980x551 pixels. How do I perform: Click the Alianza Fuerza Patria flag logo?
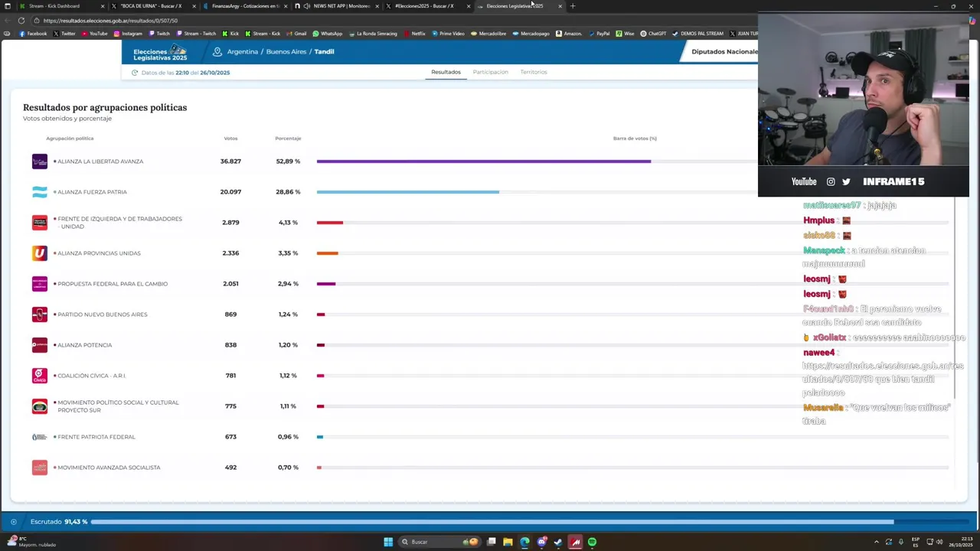(40, 192)
